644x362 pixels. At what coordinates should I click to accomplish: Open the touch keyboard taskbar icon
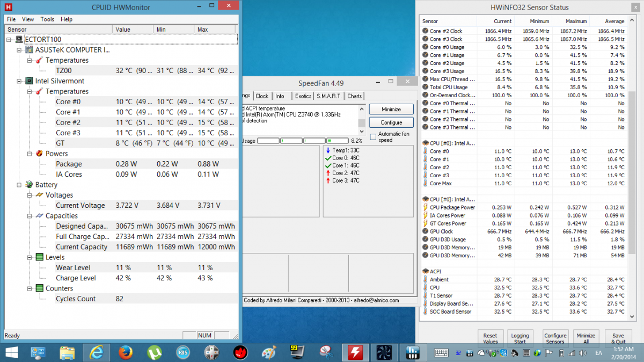[x=442, y=353]
